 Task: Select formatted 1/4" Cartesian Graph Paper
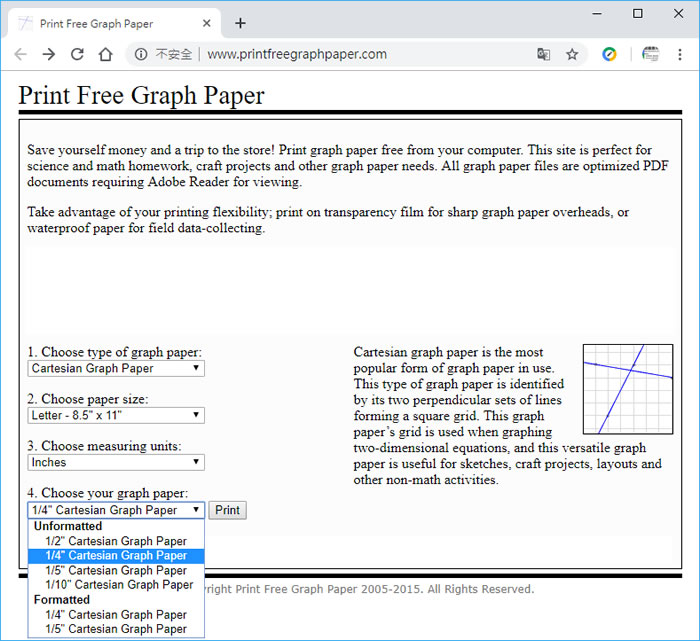click(x=116, y=615)
